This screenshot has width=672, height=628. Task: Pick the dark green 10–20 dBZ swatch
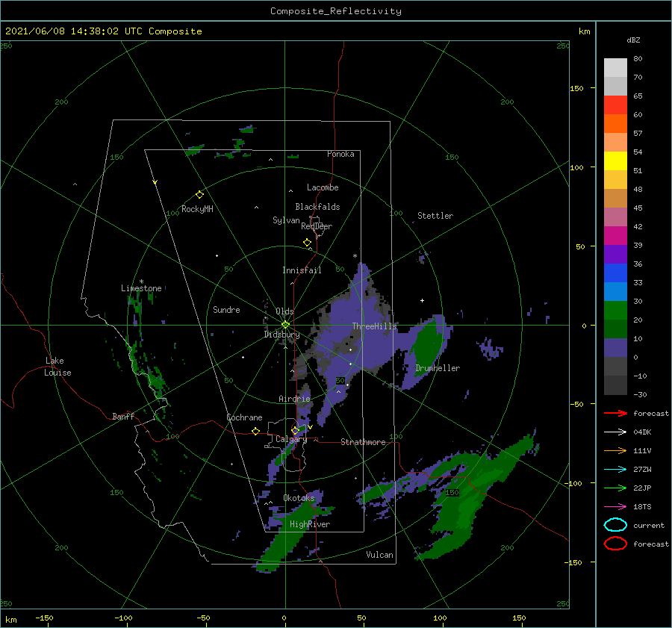point(615,329)
